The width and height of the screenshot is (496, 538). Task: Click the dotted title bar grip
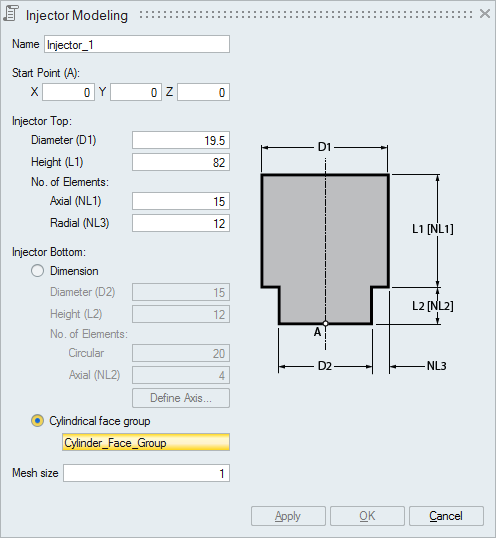[306, 14]
